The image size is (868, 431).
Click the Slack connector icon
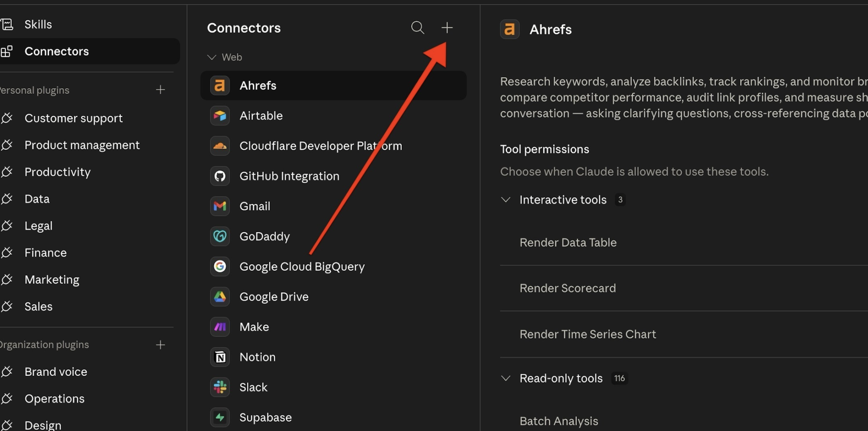(220, 387)
